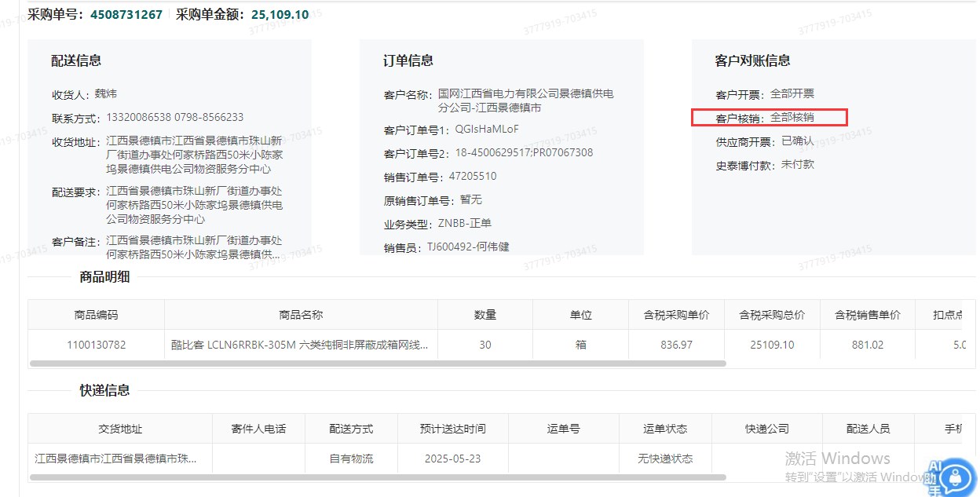
Task: Click the 交货地址 cell in 快递信息
Action: point(119,459)
